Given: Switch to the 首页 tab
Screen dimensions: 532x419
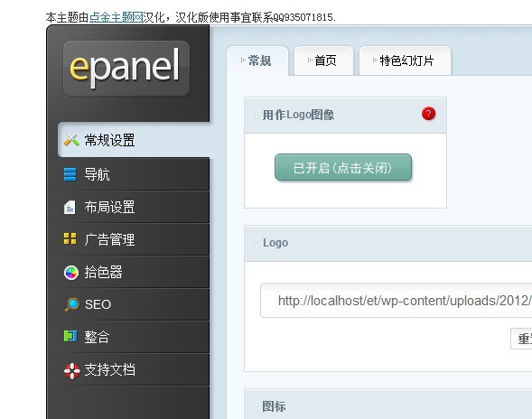Looking at the screenshot, I should point(323,61).
